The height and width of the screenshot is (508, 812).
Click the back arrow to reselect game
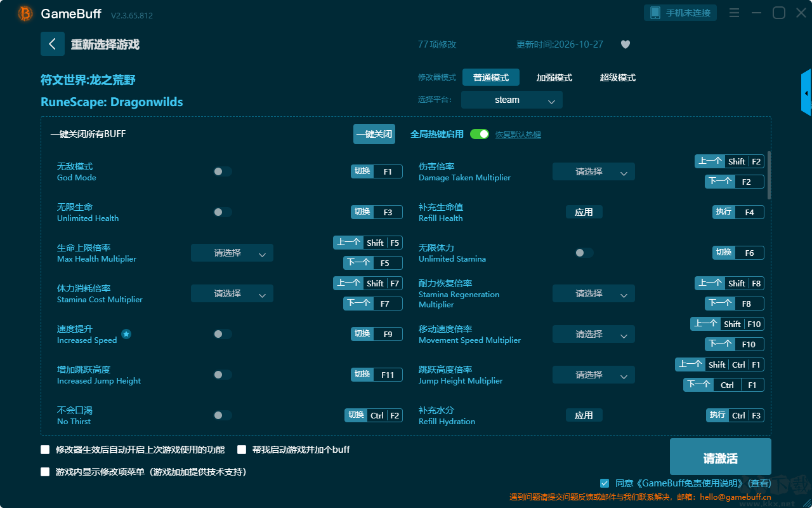(x=53, y=44)
